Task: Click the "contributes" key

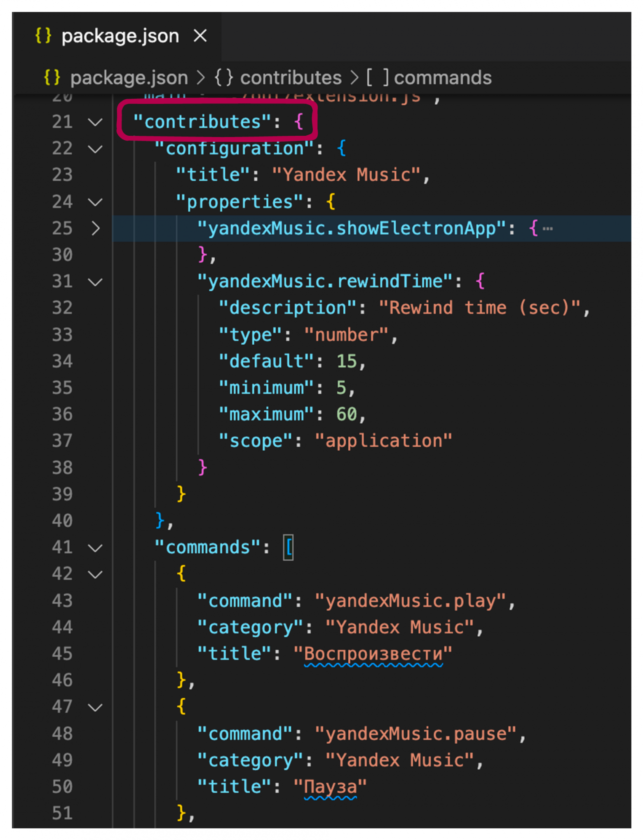Action: pyautogui.click(x=202, y=122)
